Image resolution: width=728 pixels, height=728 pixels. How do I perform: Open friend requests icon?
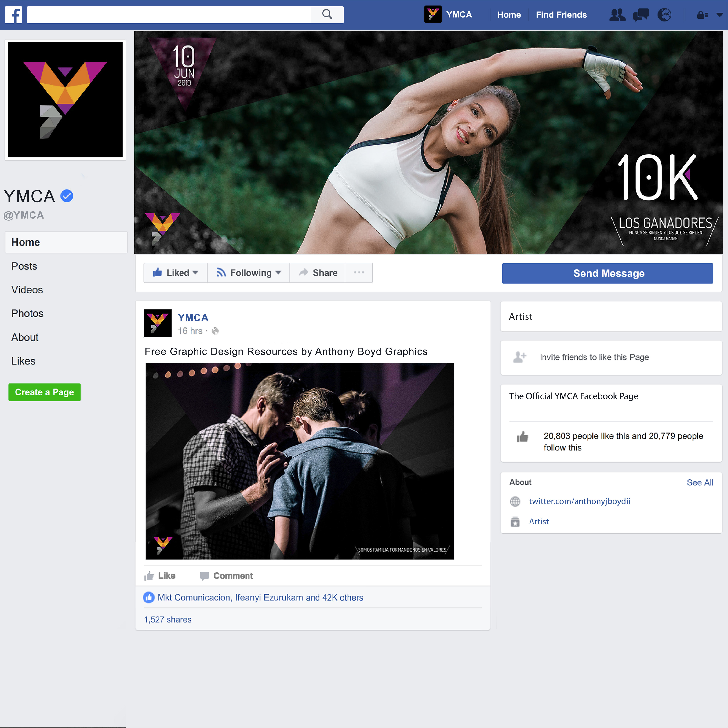(x=617, y=15)
